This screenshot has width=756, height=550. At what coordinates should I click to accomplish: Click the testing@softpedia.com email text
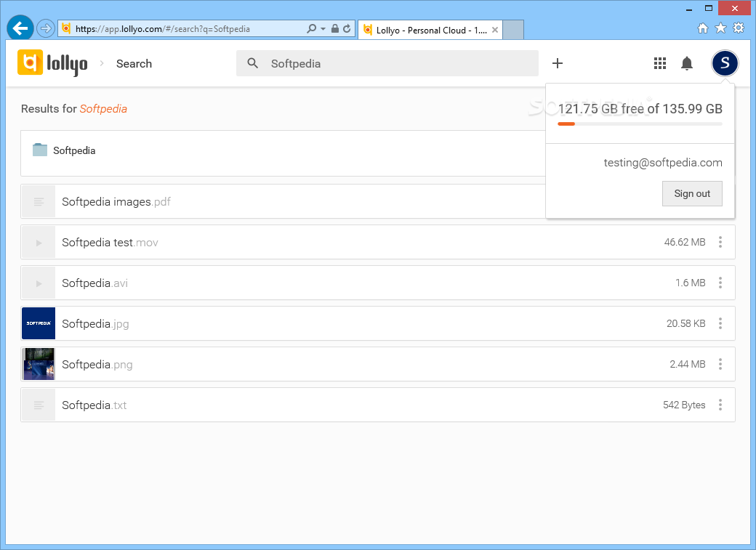click(663, 163)
